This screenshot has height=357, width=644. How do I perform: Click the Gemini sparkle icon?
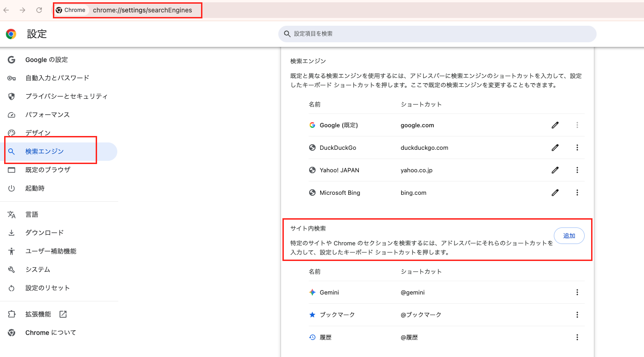pos(312,292)
